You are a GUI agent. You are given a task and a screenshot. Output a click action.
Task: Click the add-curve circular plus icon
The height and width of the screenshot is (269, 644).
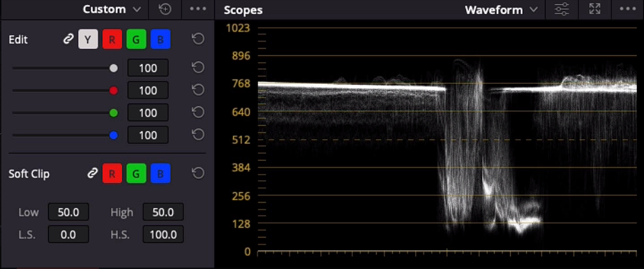pos(165,9)
